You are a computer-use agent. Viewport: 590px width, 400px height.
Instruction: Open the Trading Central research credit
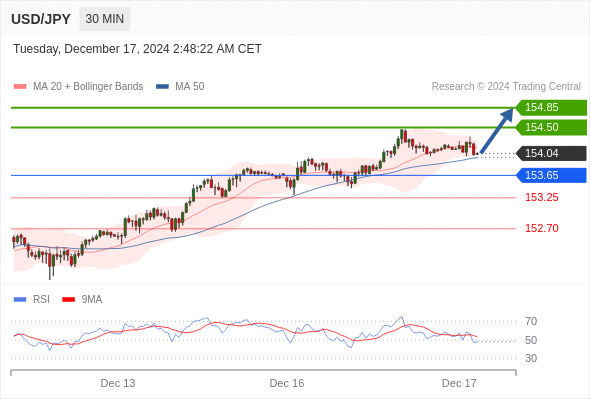[506, 87]
